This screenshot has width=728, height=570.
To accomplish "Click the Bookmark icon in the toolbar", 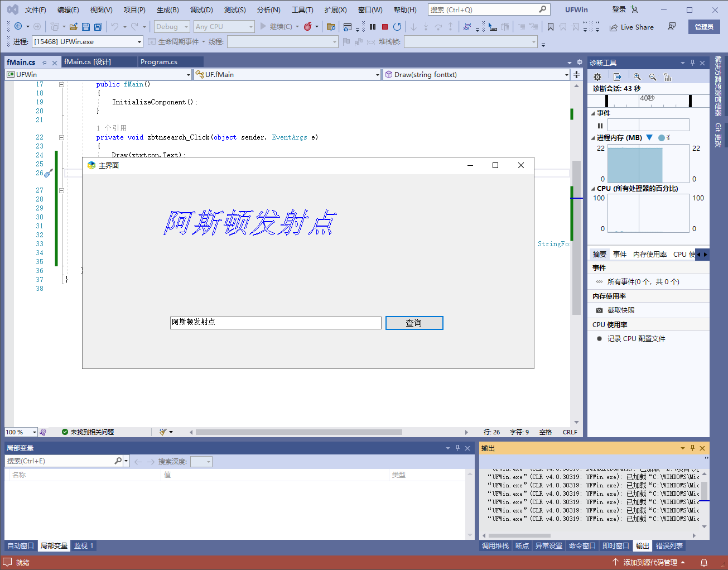I will click(551, 27).
